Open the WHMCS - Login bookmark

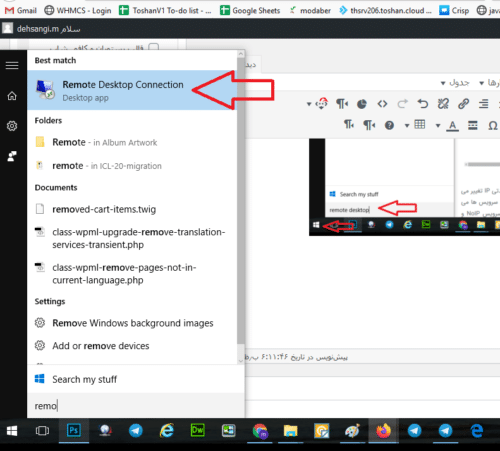[x=78, y=11]
